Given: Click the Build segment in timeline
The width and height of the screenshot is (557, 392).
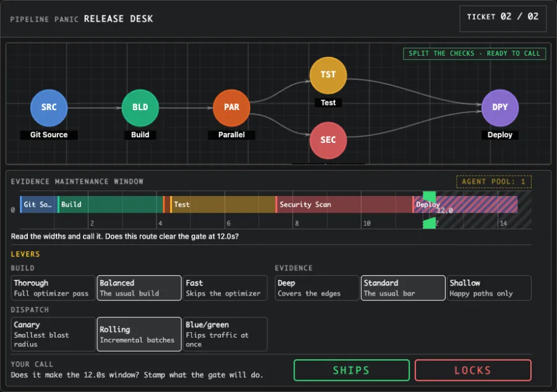Looking at the screenshot, I should 110,205.
